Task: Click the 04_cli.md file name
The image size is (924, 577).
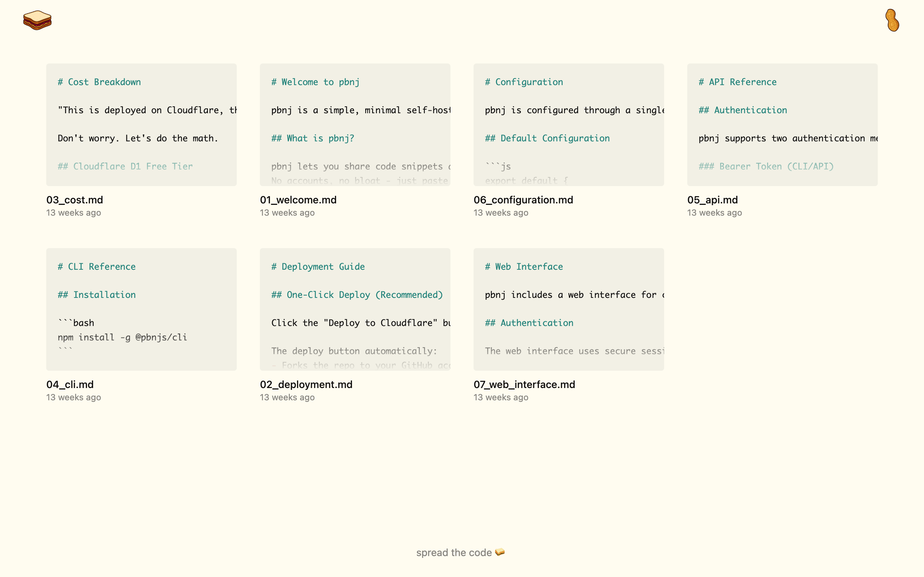Action: point(70,385)
